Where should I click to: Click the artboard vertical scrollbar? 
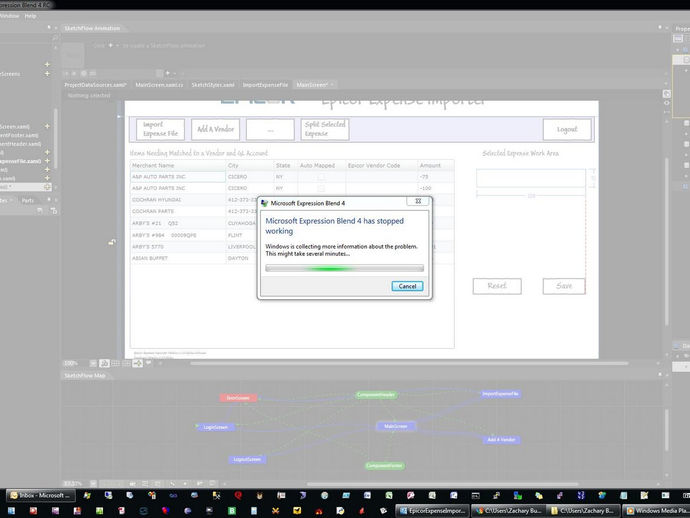[x=667, y=242]
